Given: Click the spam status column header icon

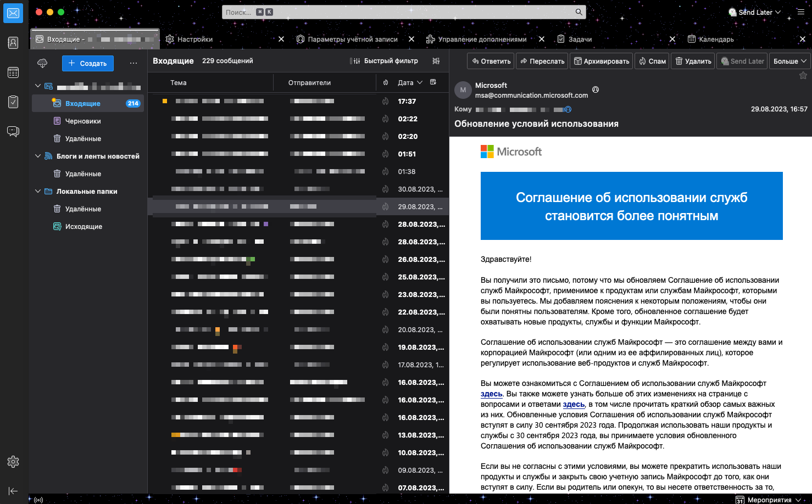Looking at the screenshot, I should click(385, 82).
